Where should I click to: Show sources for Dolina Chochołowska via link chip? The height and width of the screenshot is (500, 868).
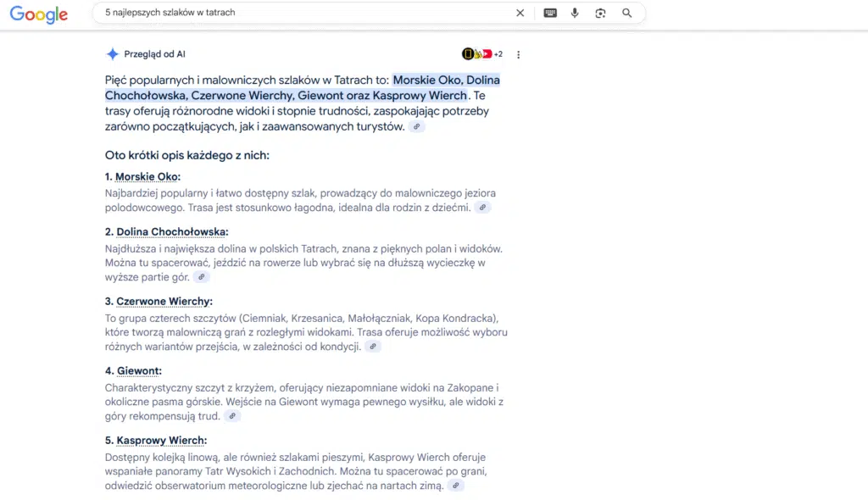[x=200, y=276]
